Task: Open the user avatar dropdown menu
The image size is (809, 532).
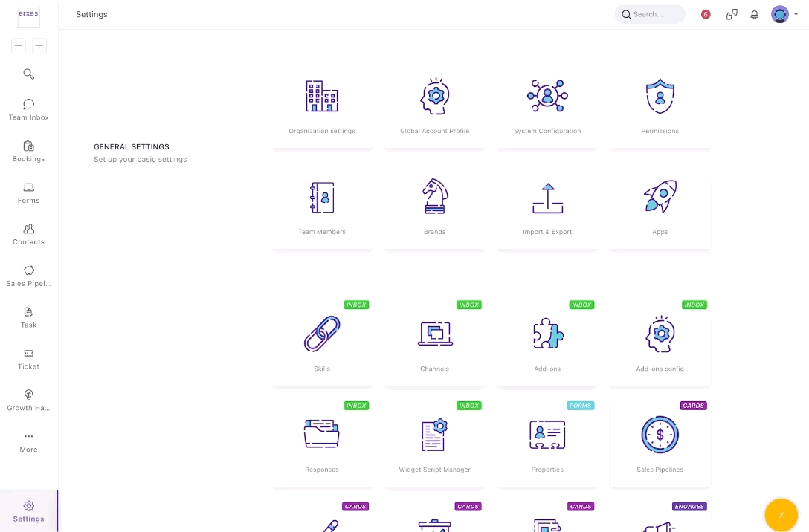Action: point(784,14)
